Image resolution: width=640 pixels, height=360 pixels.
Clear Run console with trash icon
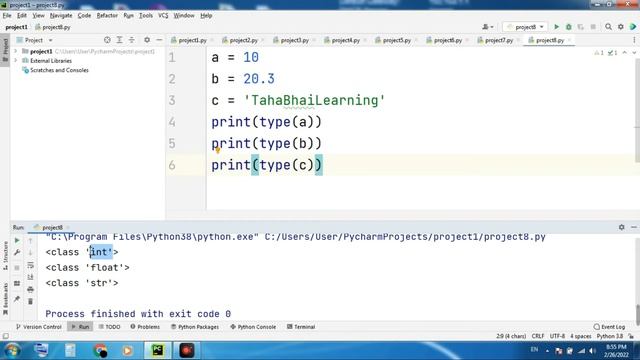tap(30, 302)
